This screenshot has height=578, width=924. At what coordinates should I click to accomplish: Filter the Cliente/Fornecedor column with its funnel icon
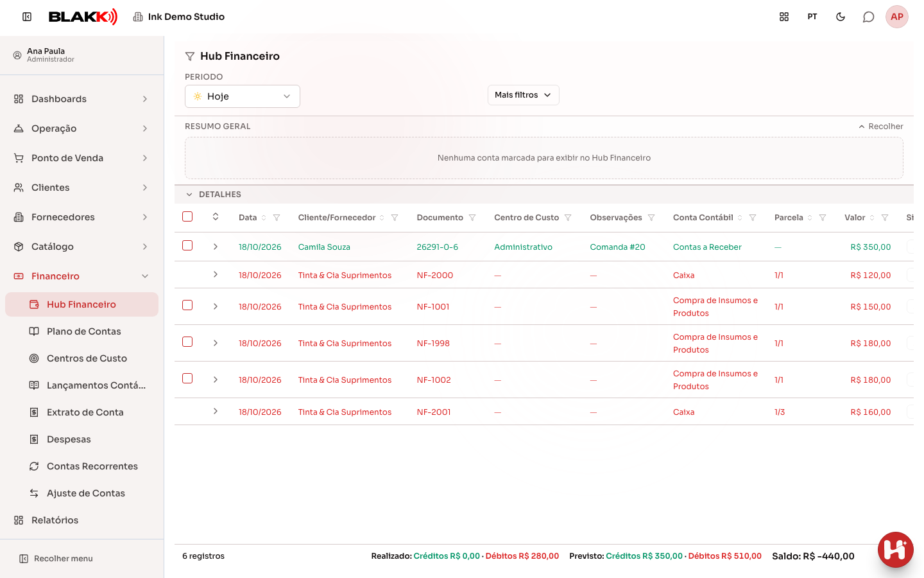pos(395,218)
